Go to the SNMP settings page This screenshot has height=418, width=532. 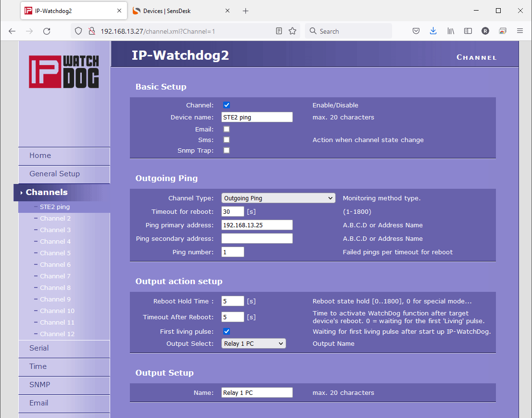click(39, 385)
